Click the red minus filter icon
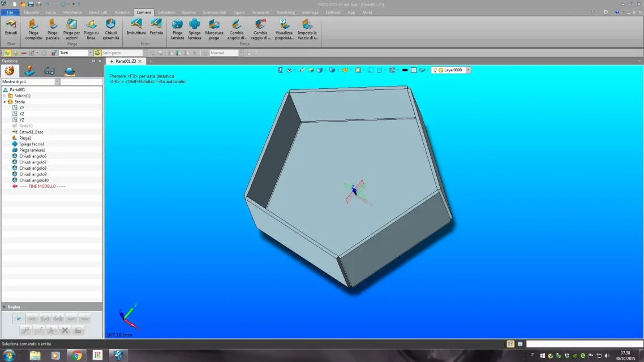This screenshot has width=644, height=362. [x=24, y=53]
